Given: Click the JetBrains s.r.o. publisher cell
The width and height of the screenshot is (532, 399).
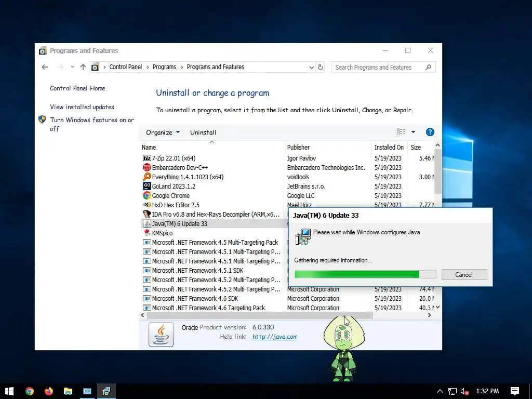Looking at the screenshot, I should click(306, 187).
